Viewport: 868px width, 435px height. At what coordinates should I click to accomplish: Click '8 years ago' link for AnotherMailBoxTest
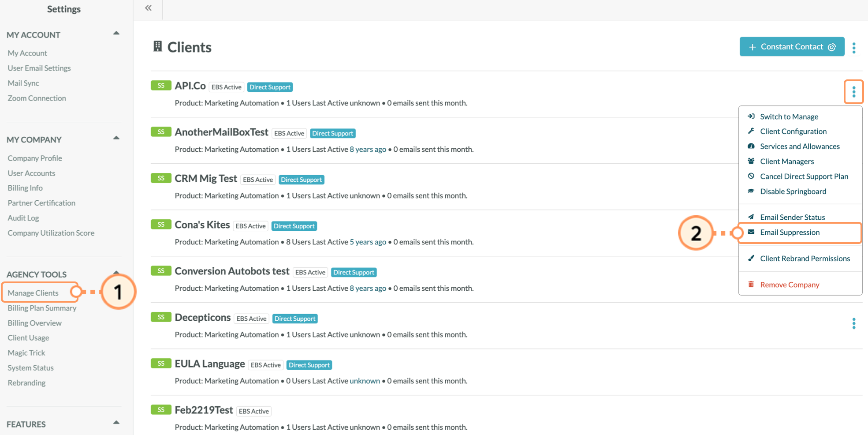pyautogui.click(x=368, y=149)
